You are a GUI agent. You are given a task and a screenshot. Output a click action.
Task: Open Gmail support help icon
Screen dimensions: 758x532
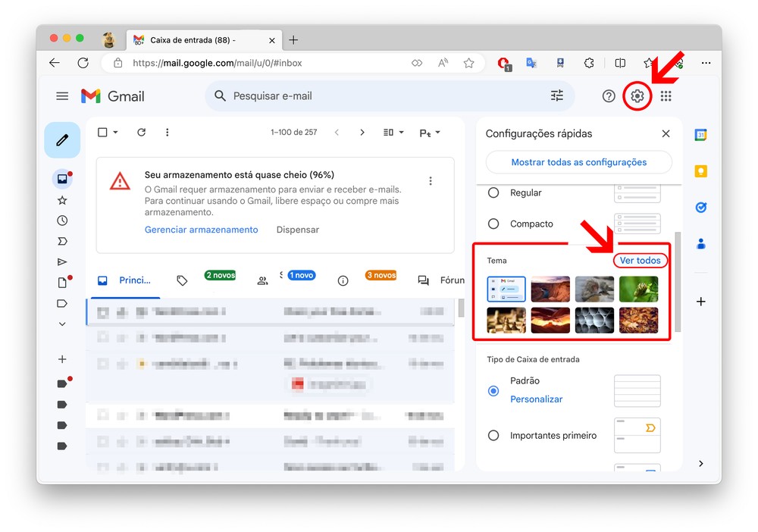tap(609, 96)
